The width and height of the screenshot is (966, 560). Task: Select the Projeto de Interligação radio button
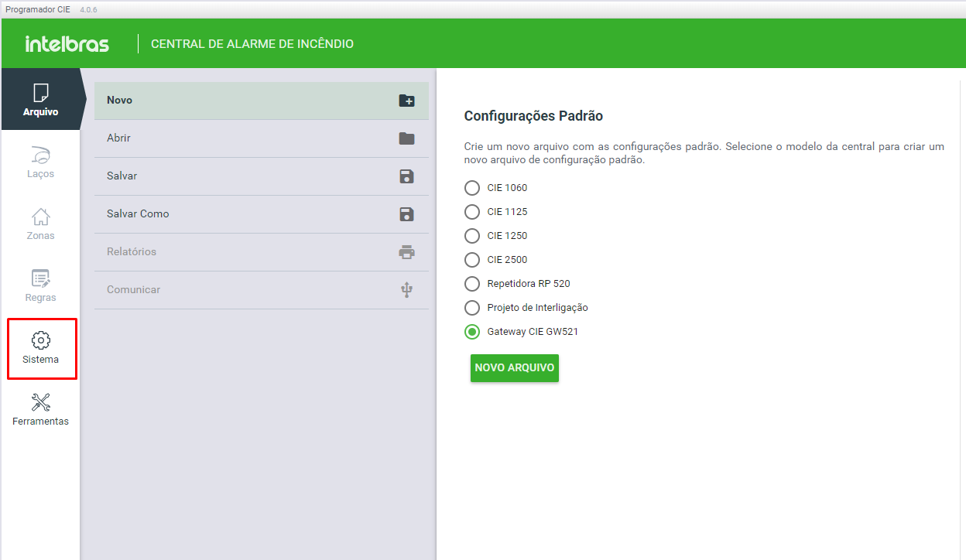coord(472,308)
